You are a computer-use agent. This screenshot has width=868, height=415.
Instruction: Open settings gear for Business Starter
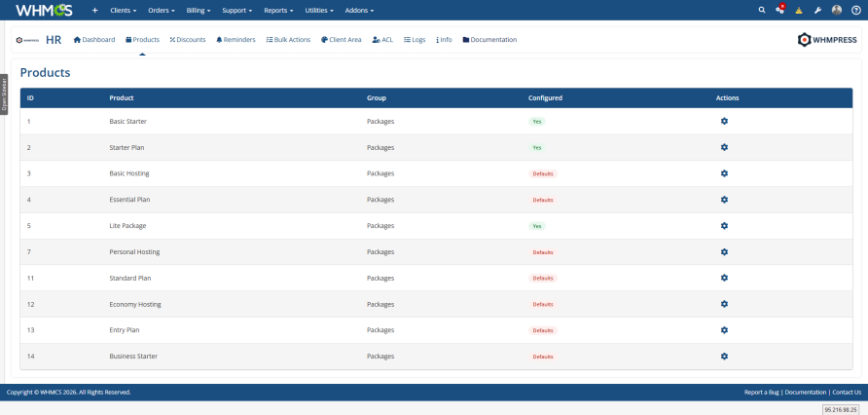724,357
